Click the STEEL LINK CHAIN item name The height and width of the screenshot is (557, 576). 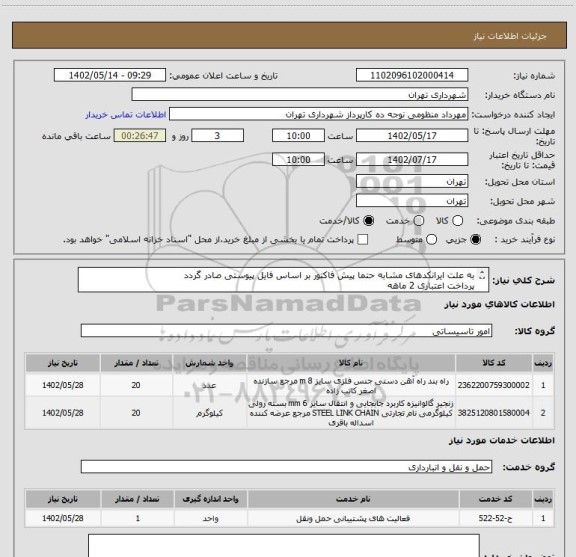350,413
